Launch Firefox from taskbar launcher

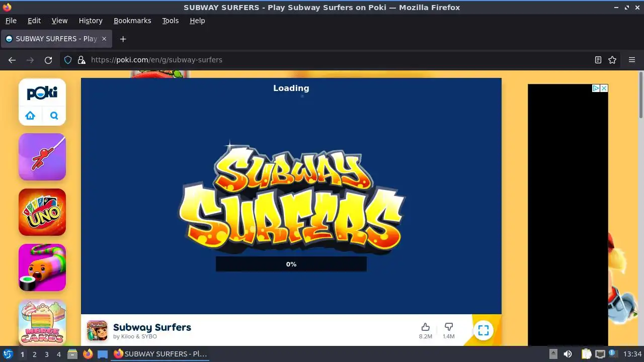(88, 354)
